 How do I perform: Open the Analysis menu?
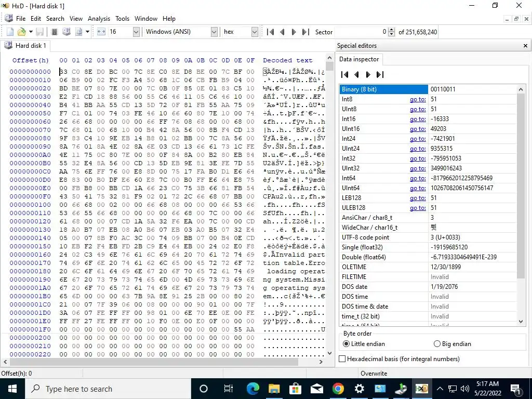(99, 19)
